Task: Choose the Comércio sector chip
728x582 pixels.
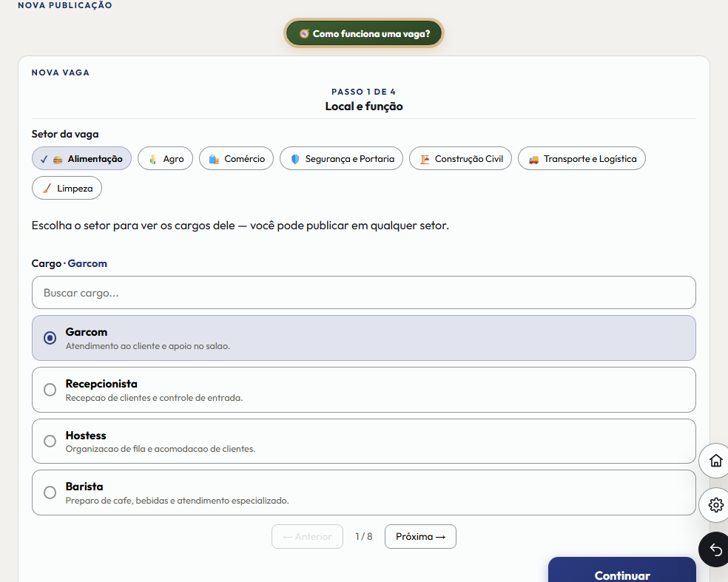Action: click(236, 159)
